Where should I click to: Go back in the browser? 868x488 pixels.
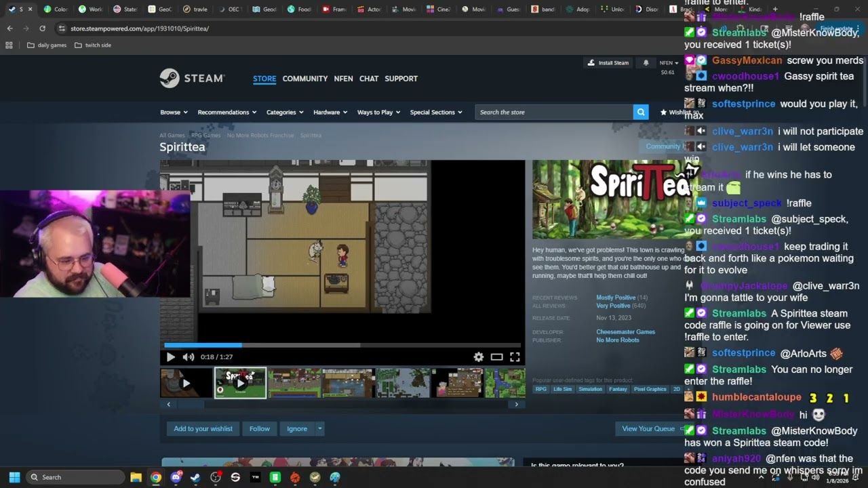click(x=9, y=28)
